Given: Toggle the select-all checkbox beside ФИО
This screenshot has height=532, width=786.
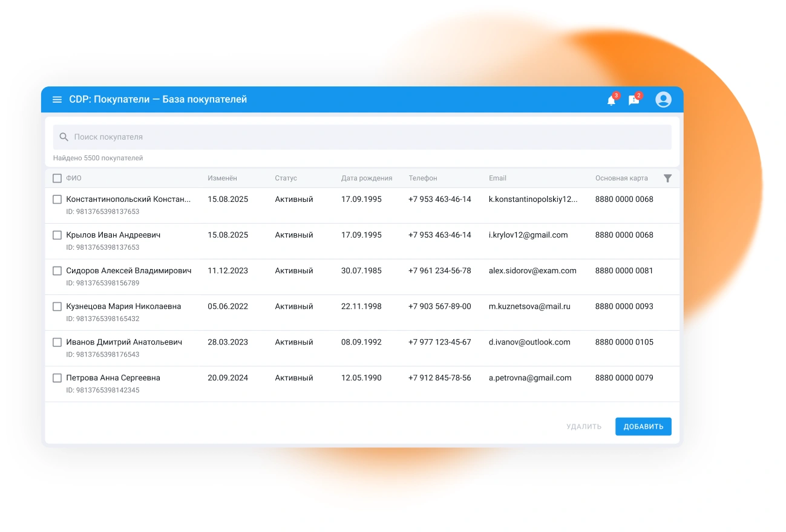Looking at the screenshot, I should [x=57, y=178].
